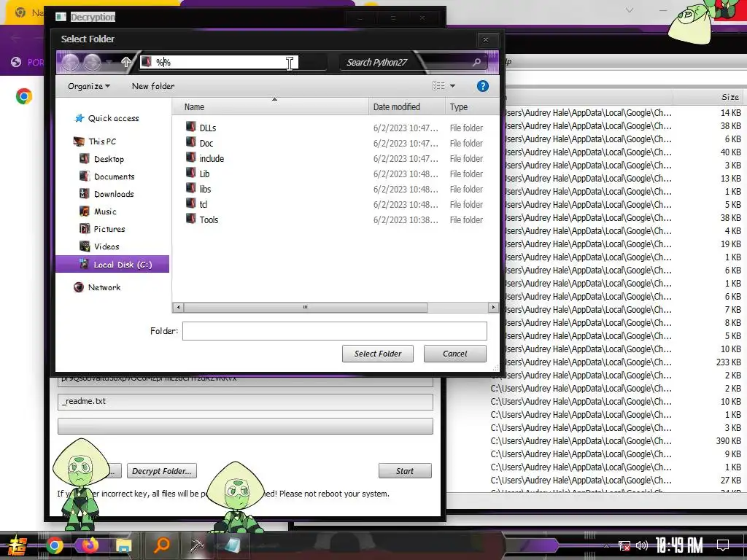This screenshot has height=560, width=747.
Task: Click the Folder name input field
Action: point(334,331)
